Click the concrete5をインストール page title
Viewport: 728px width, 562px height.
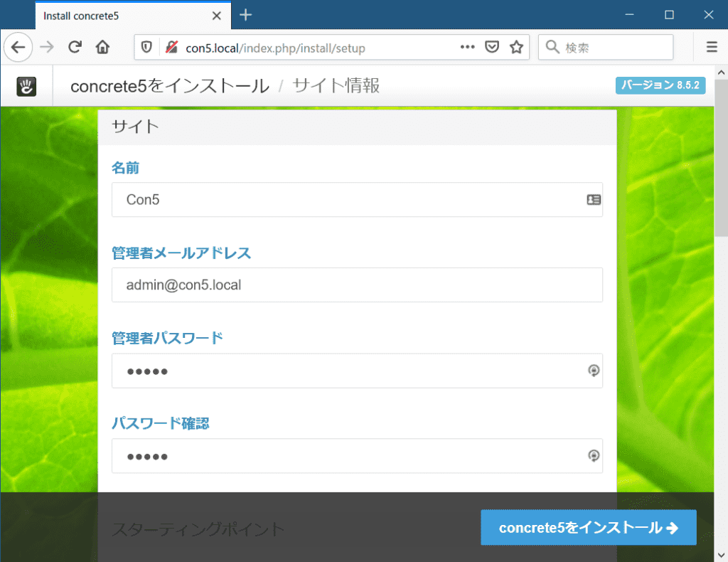click(x=170, y=86)
